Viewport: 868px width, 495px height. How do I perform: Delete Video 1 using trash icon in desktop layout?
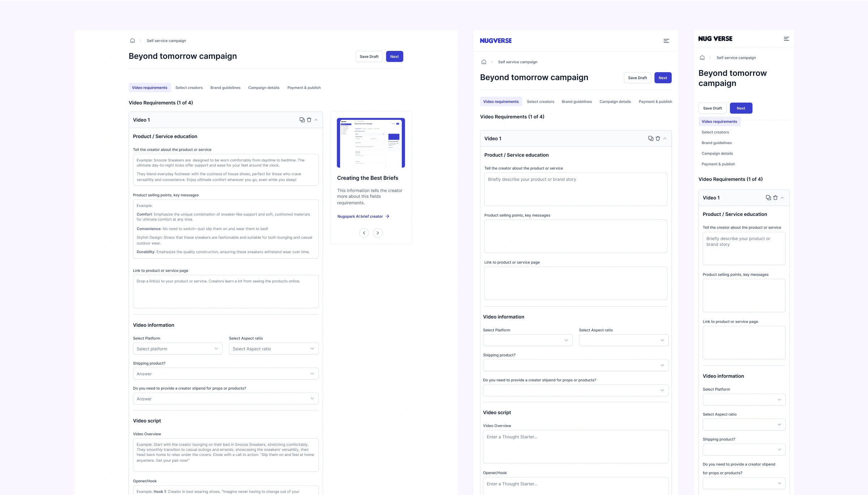(x=309, y=120)
